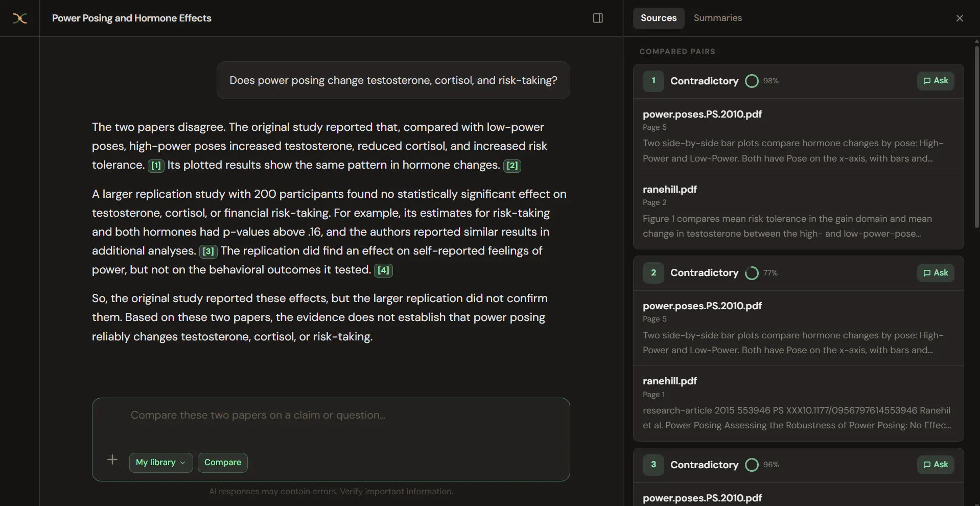Click the 96% confidence ring
The image size is (980, 506).
coord(752,465)
